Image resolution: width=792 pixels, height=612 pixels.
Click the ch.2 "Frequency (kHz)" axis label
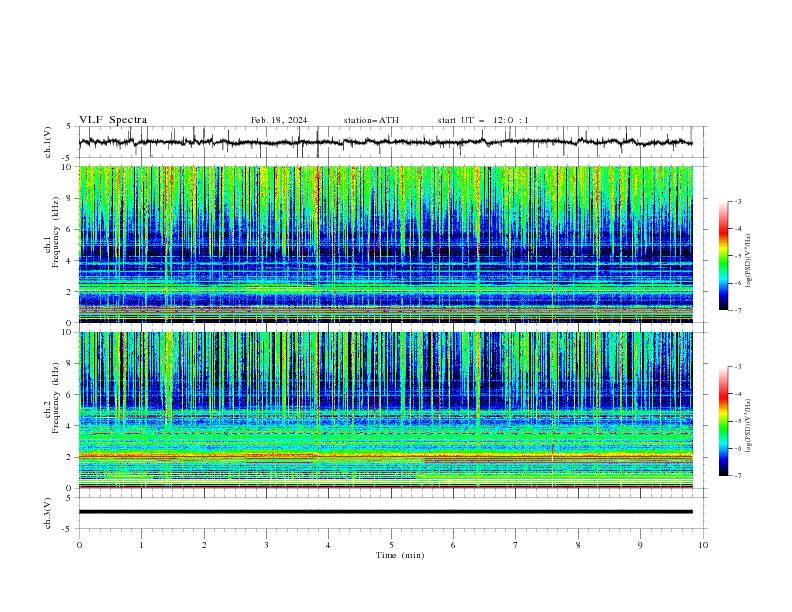pyautogui.click(x=56, y=397)
